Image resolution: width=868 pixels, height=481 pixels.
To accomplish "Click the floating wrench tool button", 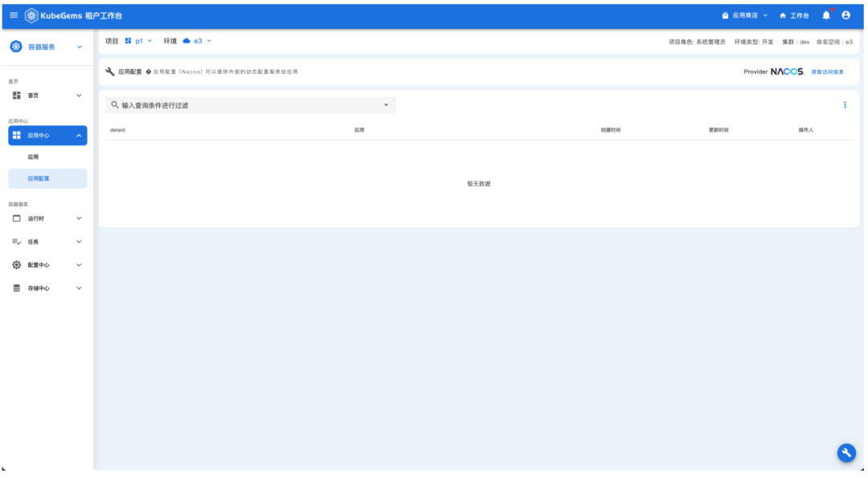I will [846, 453].
